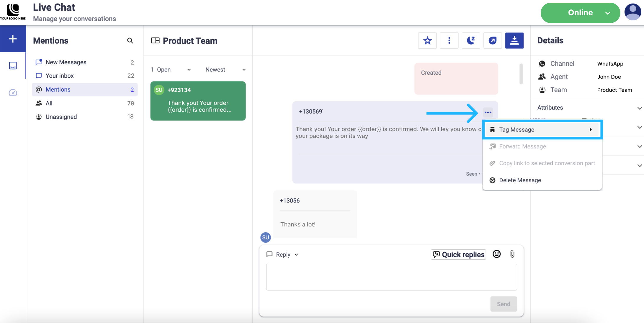Open the Quick replies button
The width and height of the screenshot is (644, 323).
458,255
